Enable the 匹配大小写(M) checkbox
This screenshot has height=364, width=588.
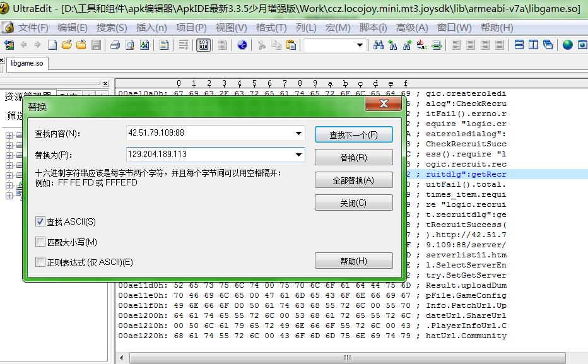pyautogui.click(x=40, y=242)
